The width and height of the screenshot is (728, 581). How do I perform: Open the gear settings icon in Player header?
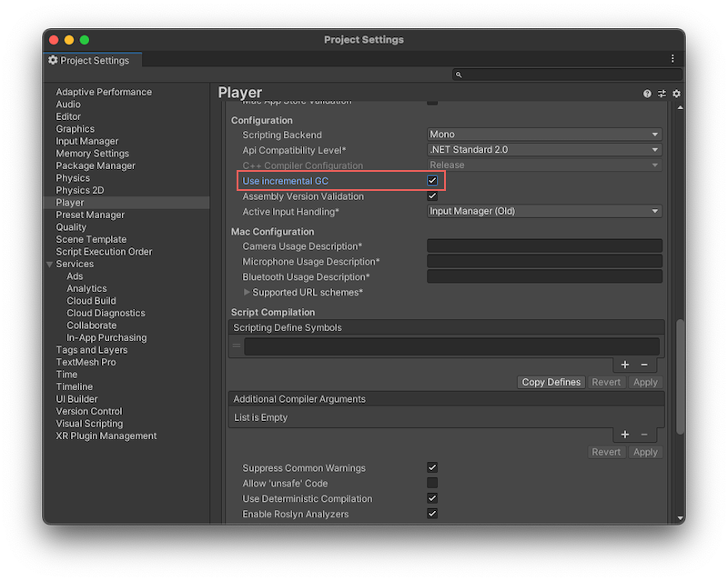(675, 94)
